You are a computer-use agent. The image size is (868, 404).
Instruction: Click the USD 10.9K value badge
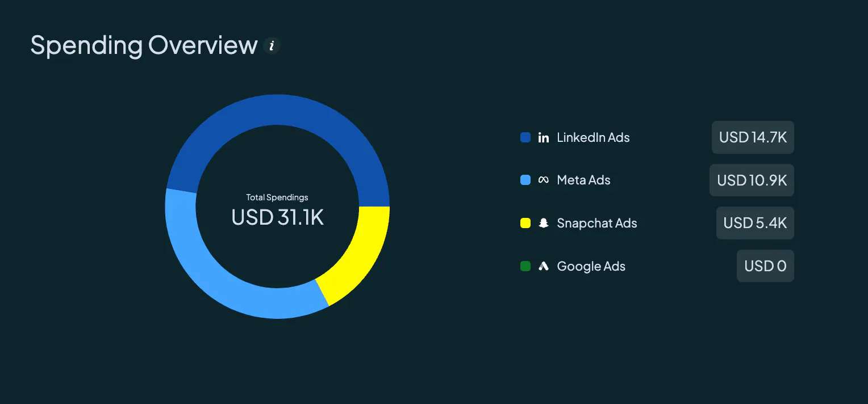(x=752, y=180)
